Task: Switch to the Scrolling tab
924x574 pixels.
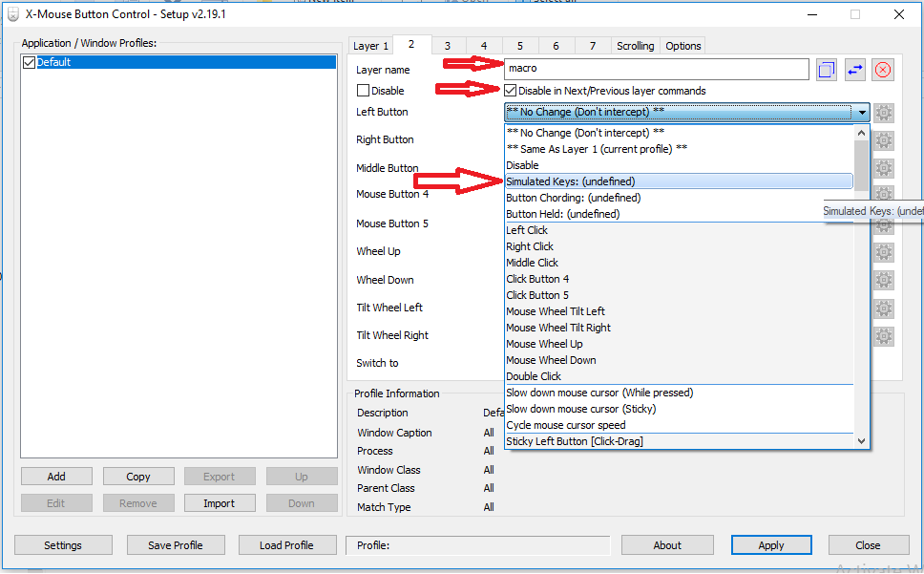Action: [x=636, y=46]
